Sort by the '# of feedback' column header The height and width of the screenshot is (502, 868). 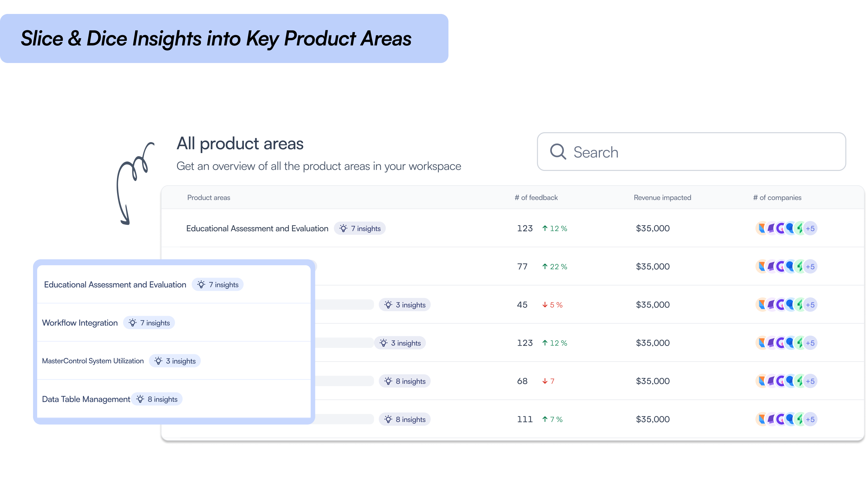point(536,198)
